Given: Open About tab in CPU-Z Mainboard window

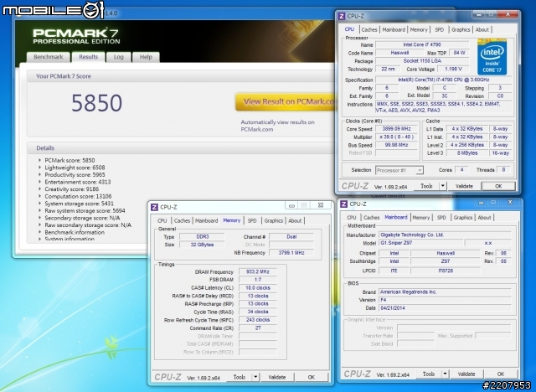Looking at the screenshot, I should click(x=484, y=218).
